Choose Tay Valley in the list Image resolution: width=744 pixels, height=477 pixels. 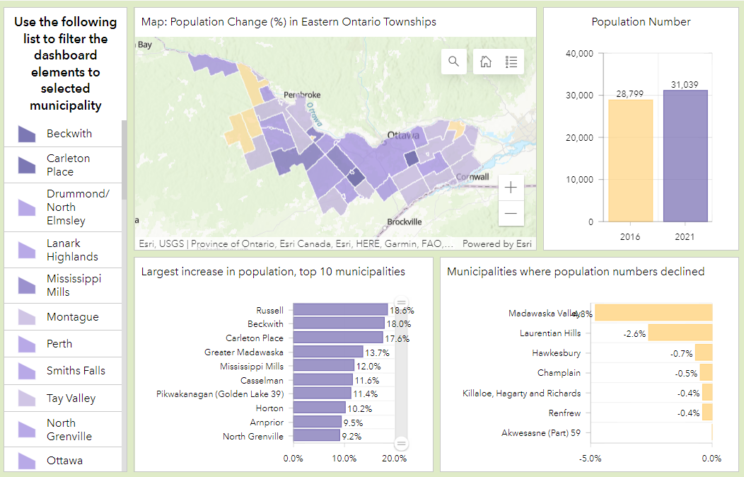pyautogui.click(x=63, y=398)
